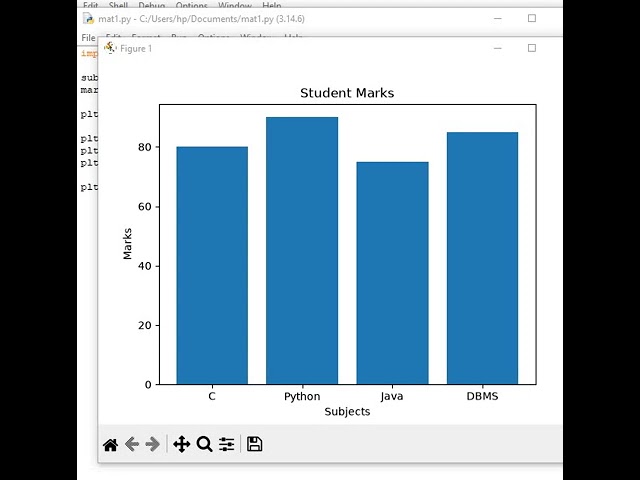Image resolution: width=640 pixels, height=480 pixels.
Task: Open File menu in mat1.py editor window
Action: [88, 38]
